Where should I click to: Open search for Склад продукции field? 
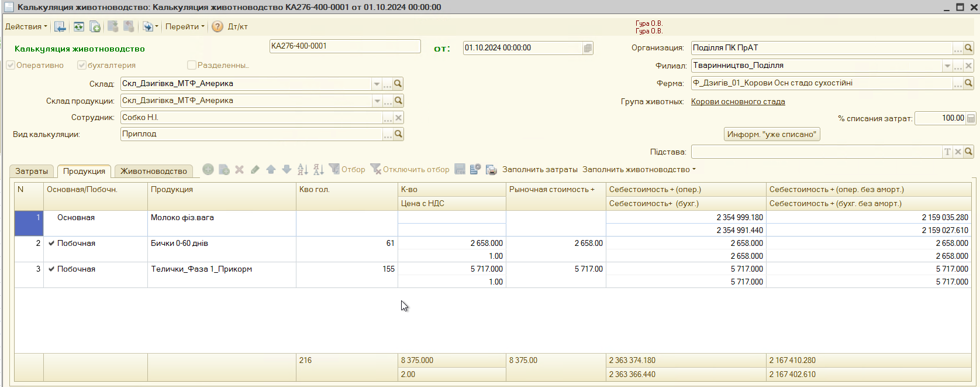pos(398,101)
